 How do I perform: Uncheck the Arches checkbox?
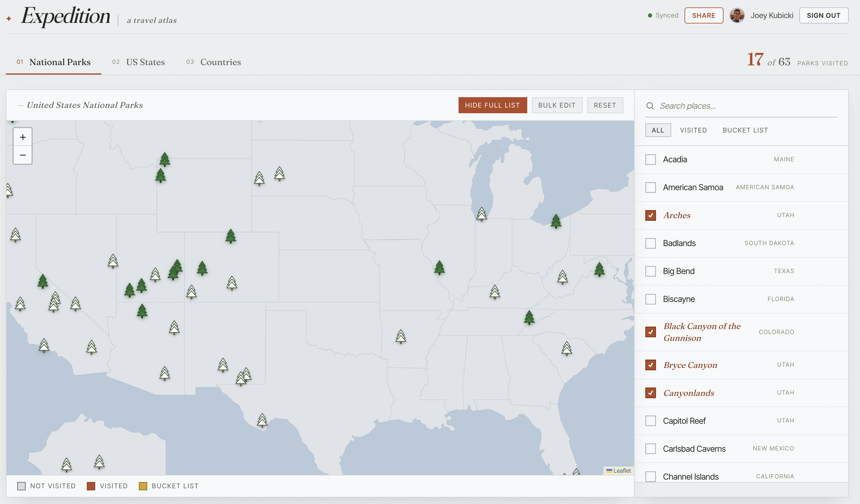click(651, 215)
